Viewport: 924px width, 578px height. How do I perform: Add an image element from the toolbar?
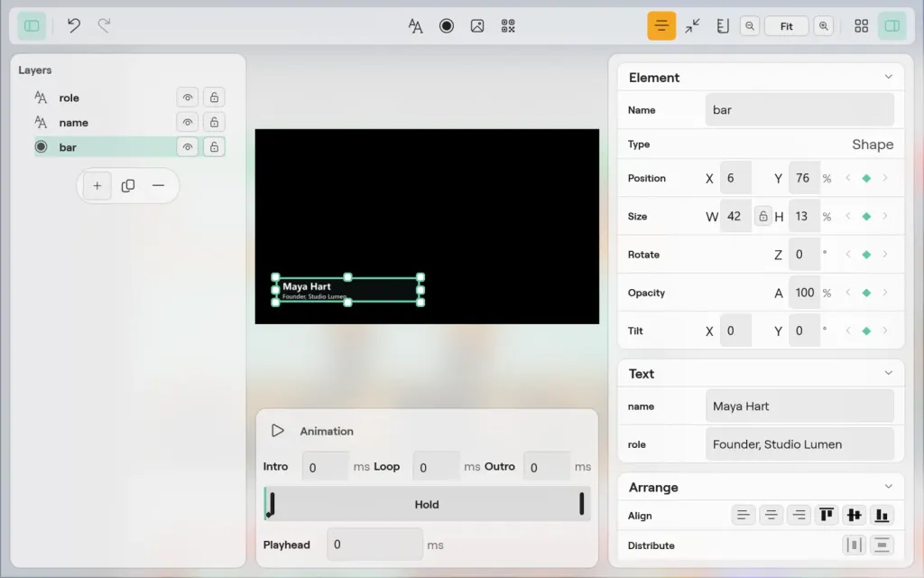point(477,26)
